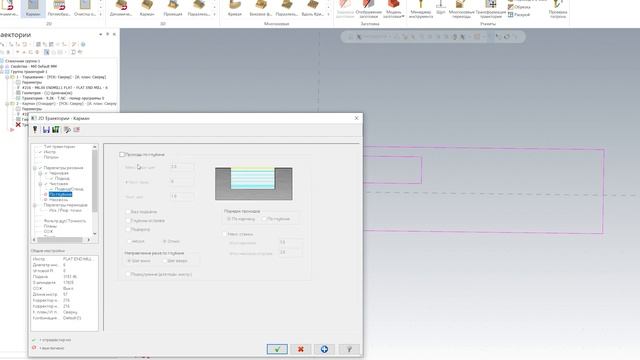This screenshot has height=360, width=640.
Task: Open help with the question mark button
Action: (x=349, y=349)
